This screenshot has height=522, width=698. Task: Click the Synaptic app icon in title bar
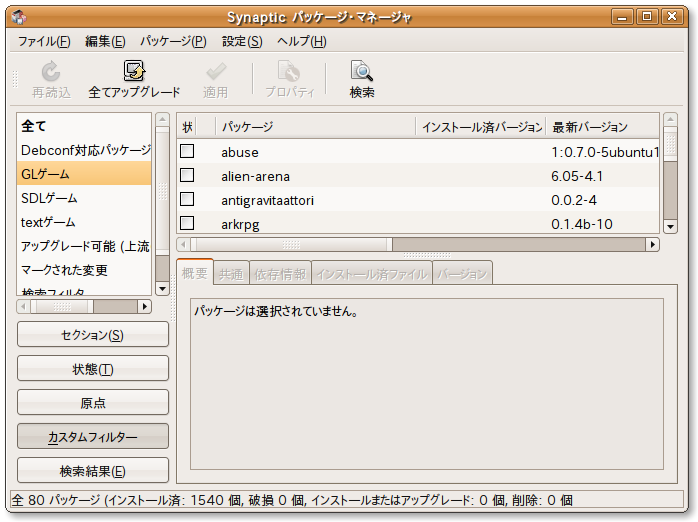click(19, 17)
